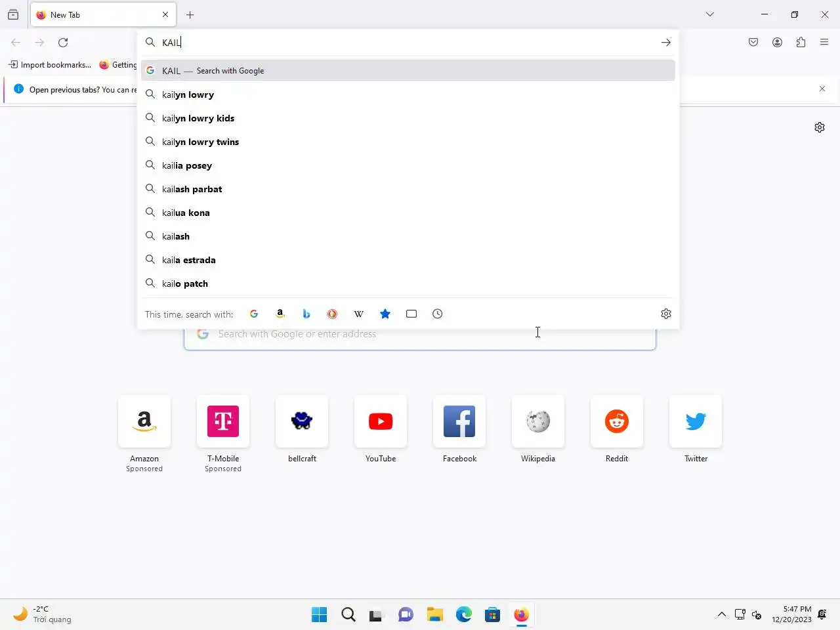Open the clock and date panel
840x630 pixels.
(x=791, y=614)
